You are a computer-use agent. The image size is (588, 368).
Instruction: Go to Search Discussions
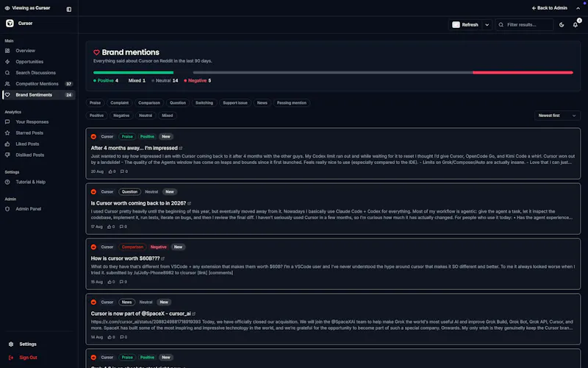click(x=39, y=73)
